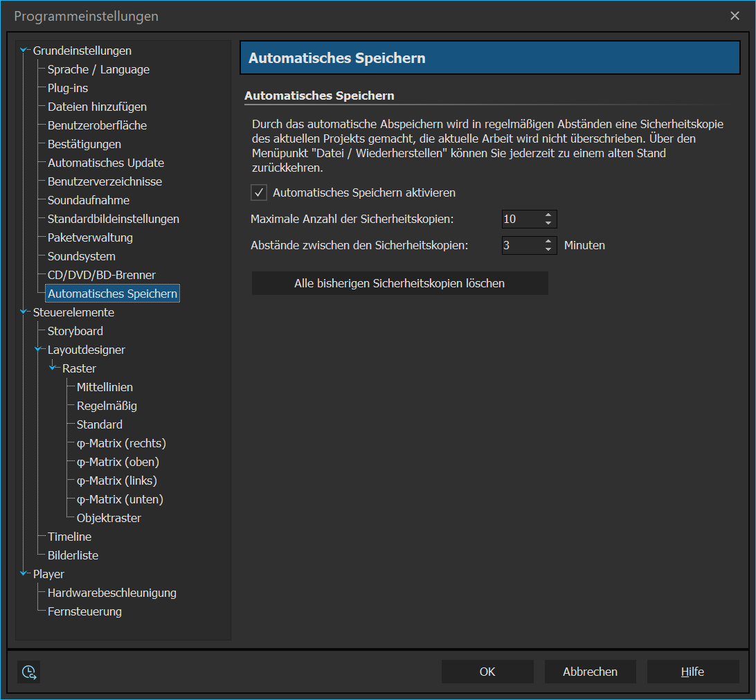This screenshot has width=756, height=700.
Task: Decrease maximum Sicherheitskopien count with down arrow
Action: [548, 224]
